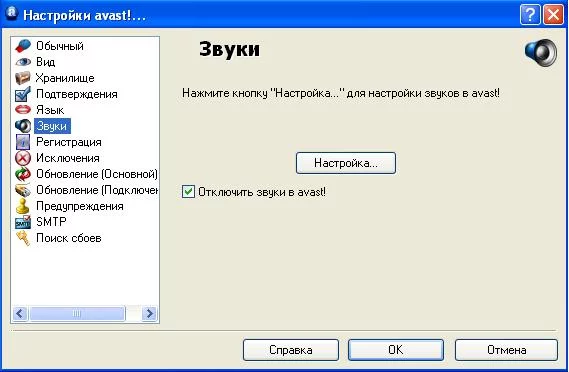Click the lips icon for Язык
The height and width of the screenshot is (372, 569).
tap(23, 110)
